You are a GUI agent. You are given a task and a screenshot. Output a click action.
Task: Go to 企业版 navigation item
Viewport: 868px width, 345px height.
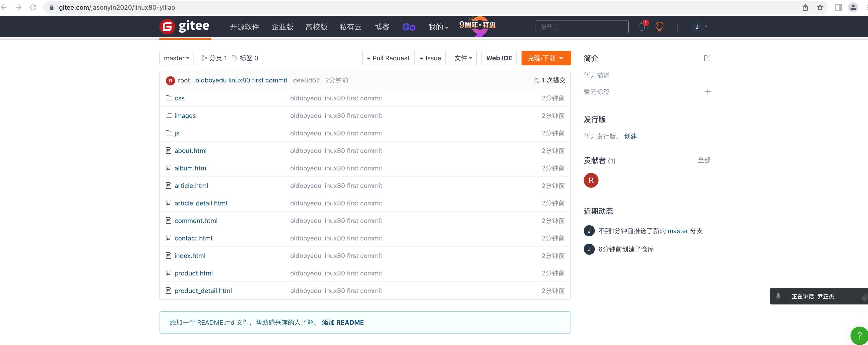coord(282,27)
